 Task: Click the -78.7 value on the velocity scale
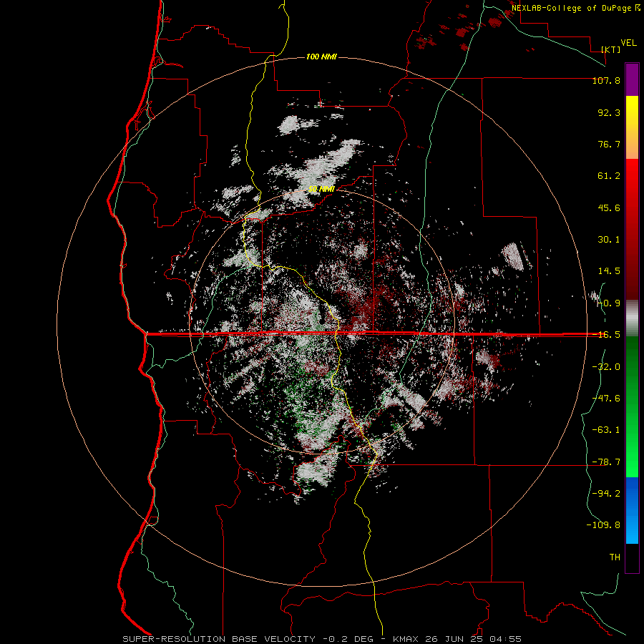(606, 462)
